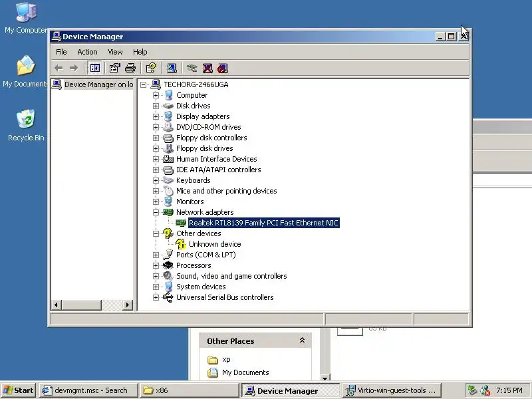Click the DVD/CD-ROM drives disc icon

pos(168,127)
